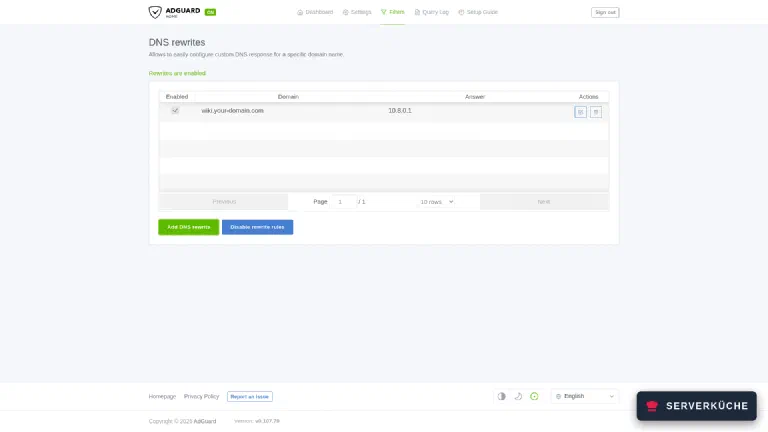Click the Next page button

point(544,202)
